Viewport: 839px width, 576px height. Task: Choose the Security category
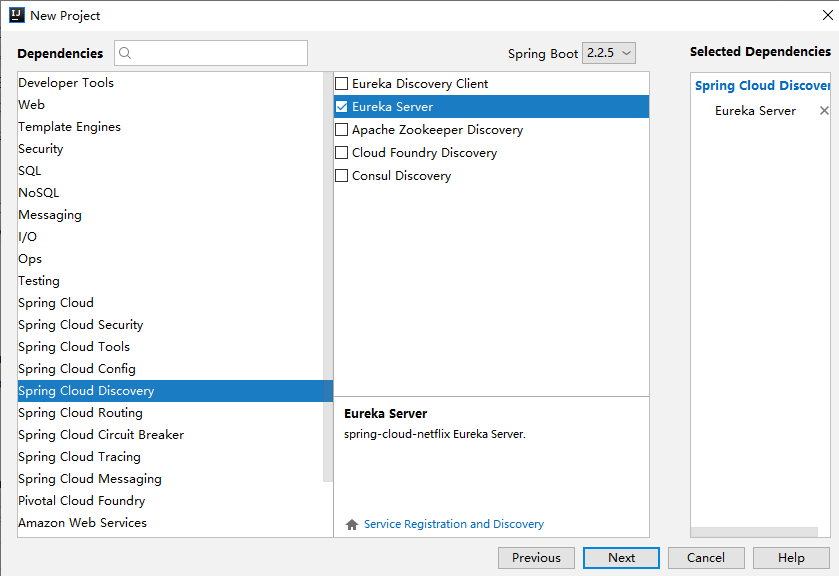pyautogui.click(x=41, y=149)
